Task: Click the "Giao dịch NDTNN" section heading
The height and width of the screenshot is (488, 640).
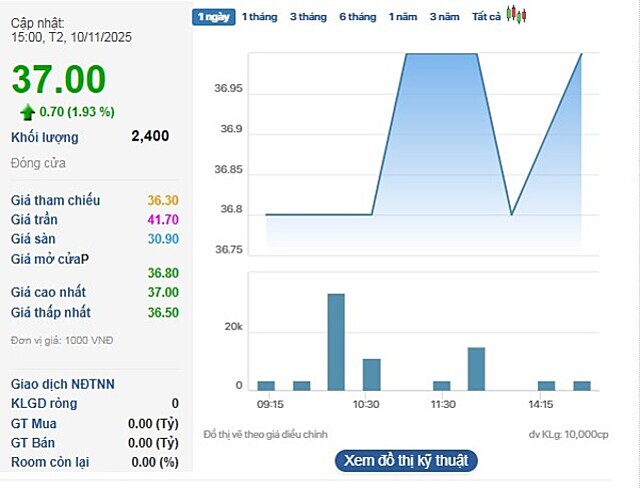Action: pos(63,384)
